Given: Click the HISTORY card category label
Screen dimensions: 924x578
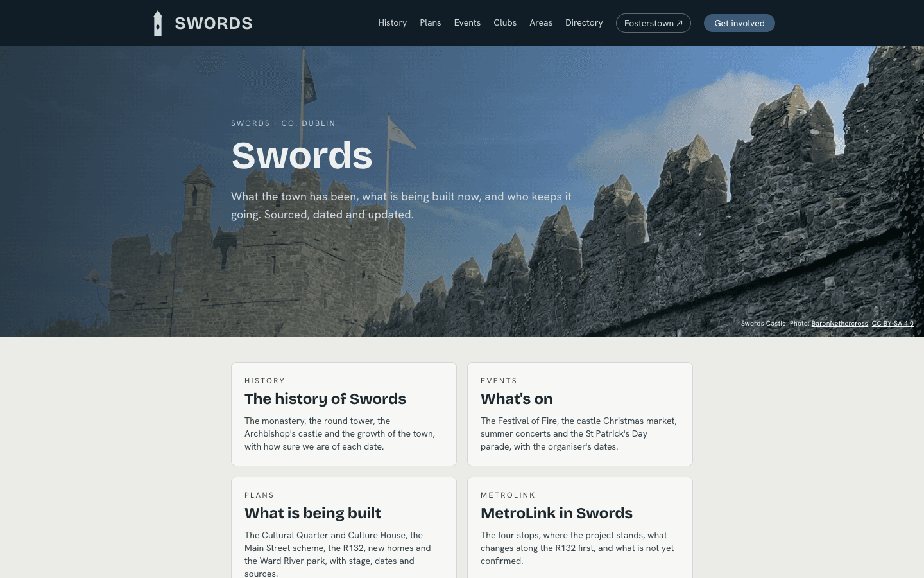Looking at the screenshot, I should pos(264,381).
